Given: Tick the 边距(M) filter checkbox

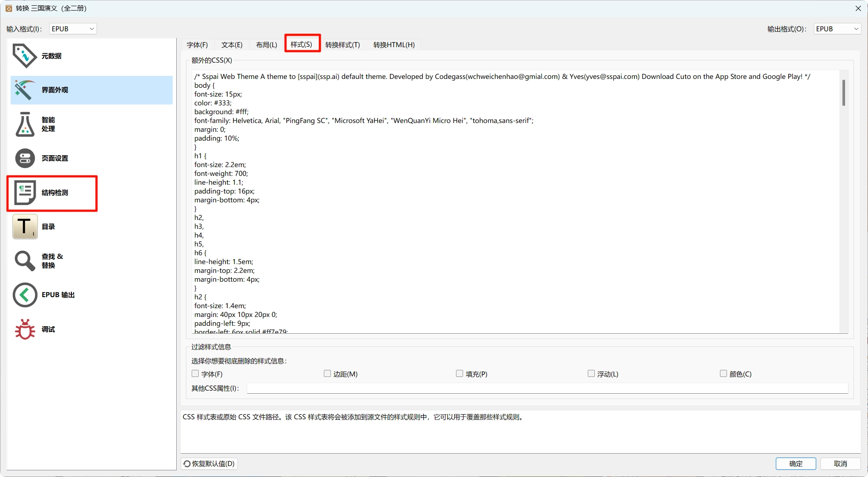Looking at the screenshot, I should 327,373.
